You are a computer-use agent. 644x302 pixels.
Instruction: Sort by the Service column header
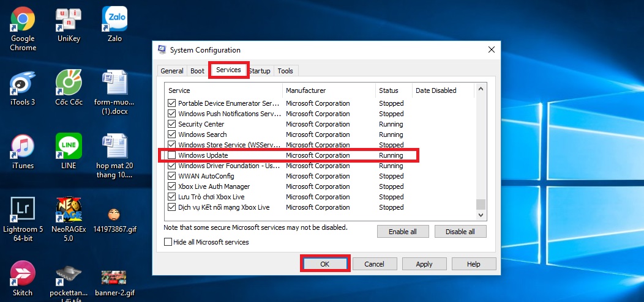coord(223,90)
